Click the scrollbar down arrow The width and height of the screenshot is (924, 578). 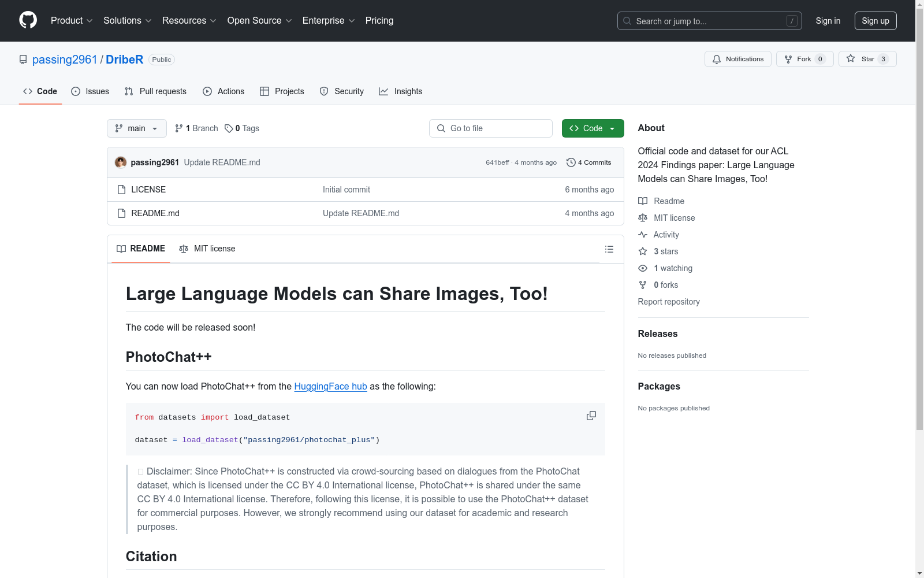pos(919,573)
